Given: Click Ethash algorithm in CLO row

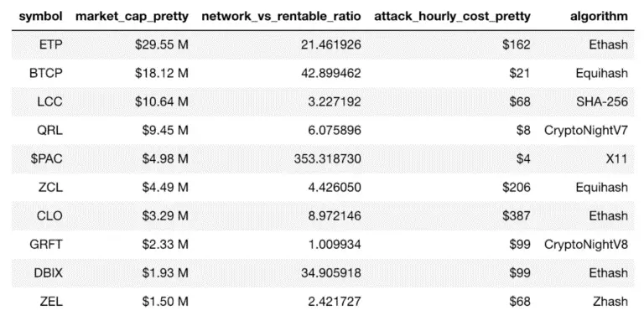Looking at the screenshot, I should (608, 215).
